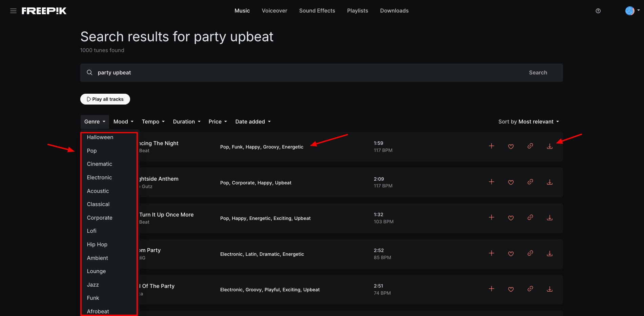Copy link for Turn It Up Once More

point(530,218)
